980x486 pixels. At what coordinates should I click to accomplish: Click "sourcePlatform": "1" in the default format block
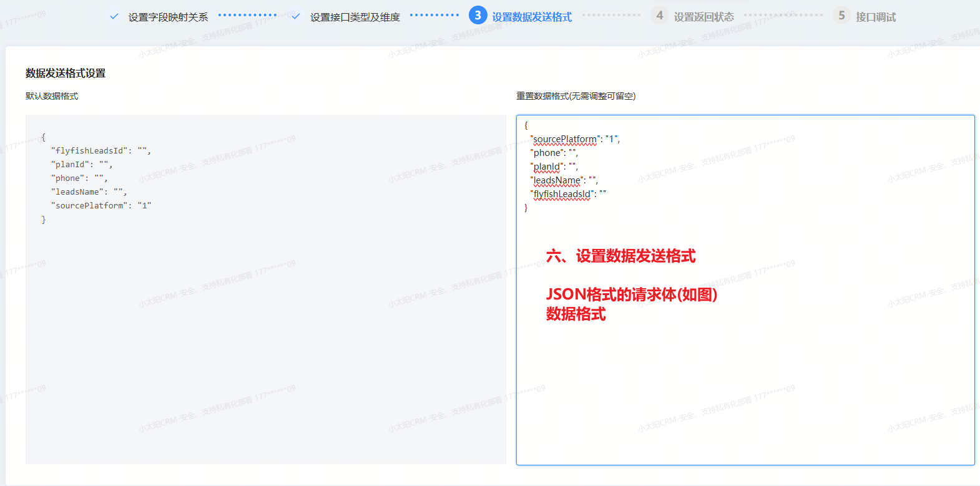click(101, 206)
